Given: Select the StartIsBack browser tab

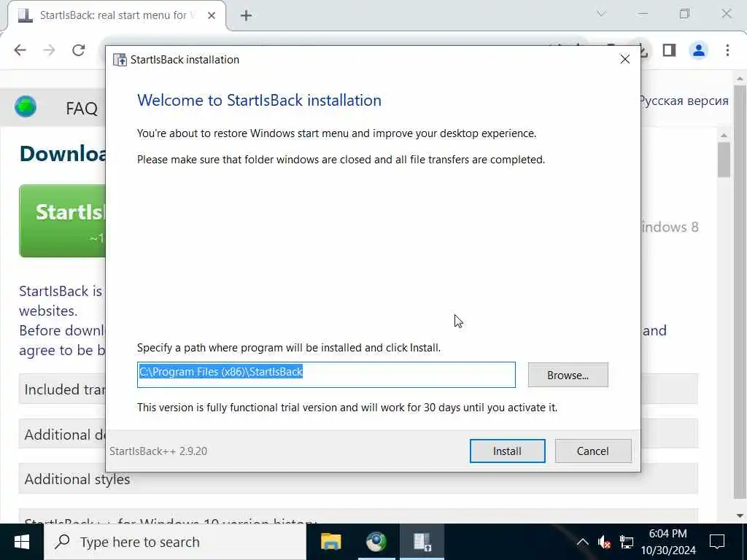Looking at the screenshot, I should click(x=117, y=15).
